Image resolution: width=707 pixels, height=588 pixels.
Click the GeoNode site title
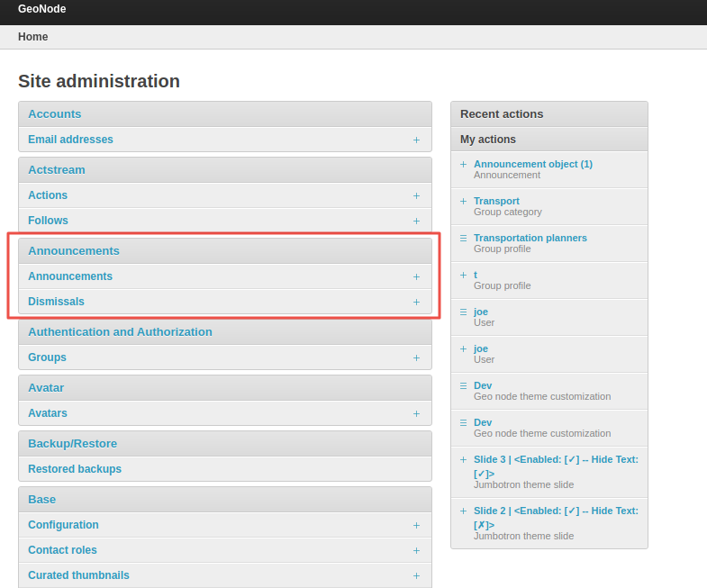coord(41,9)
